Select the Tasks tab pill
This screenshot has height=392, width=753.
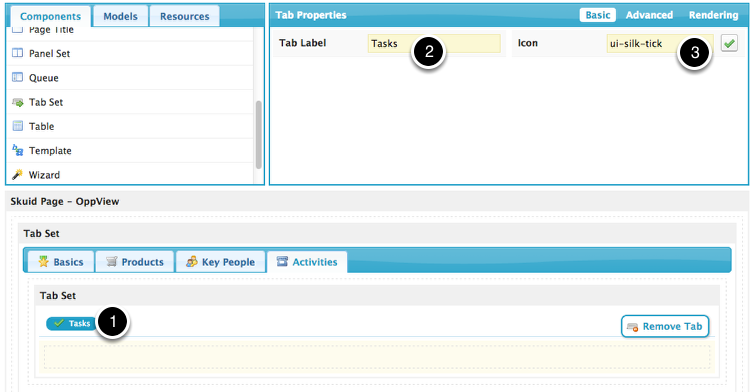coord(72,323)
